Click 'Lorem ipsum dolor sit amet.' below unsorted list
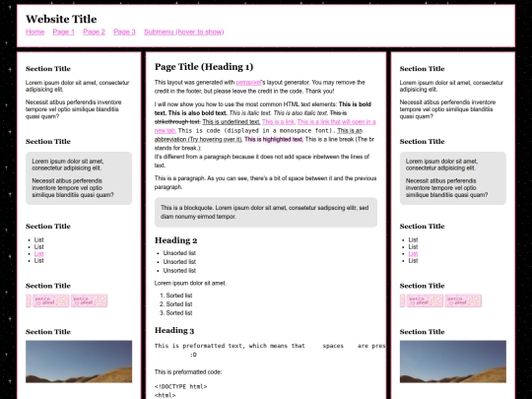This screenshot has width=532, height=399. 190,284
